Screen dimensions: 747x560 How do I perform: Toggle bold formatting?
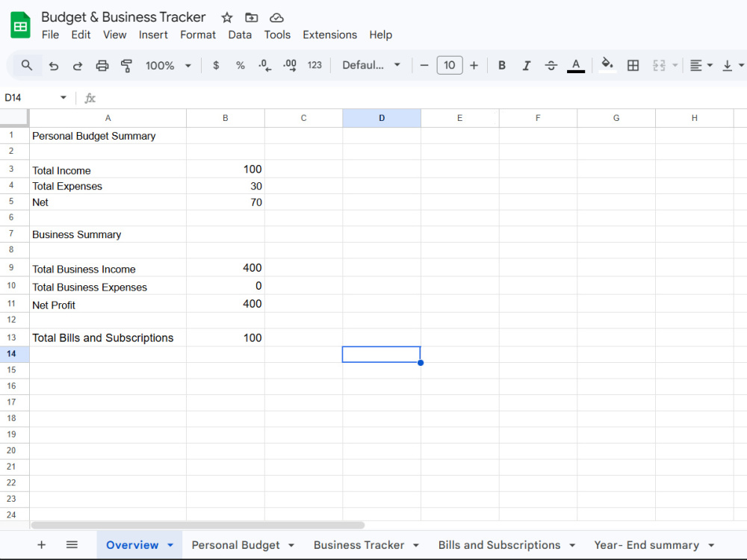[x=502, y=65]
